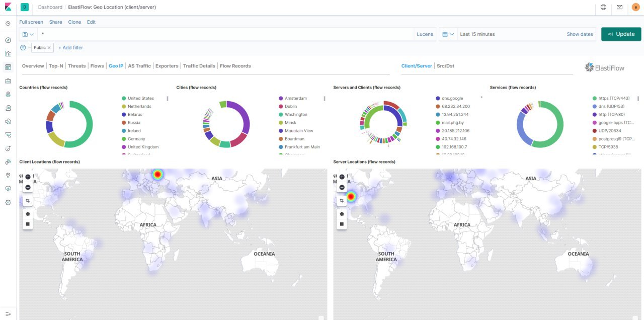Screen dimensions: 644x320
Task: Open the Uptime sidebar icon
Action: (x=8, y=162)
